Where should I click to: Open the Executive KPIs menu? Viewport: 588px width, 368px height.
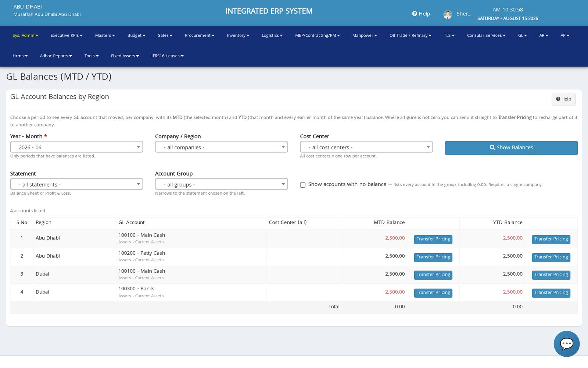(x=67, y=36)
